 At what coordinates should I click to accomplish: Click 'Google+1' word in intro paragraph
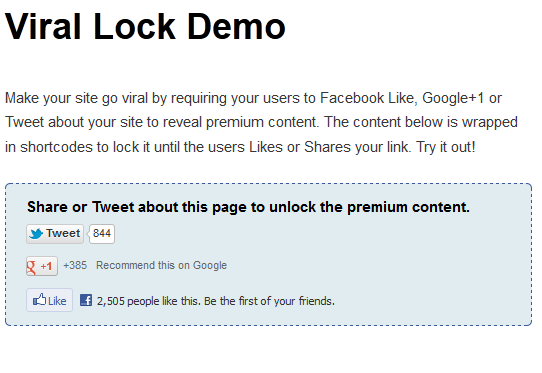tap(453, 98)
